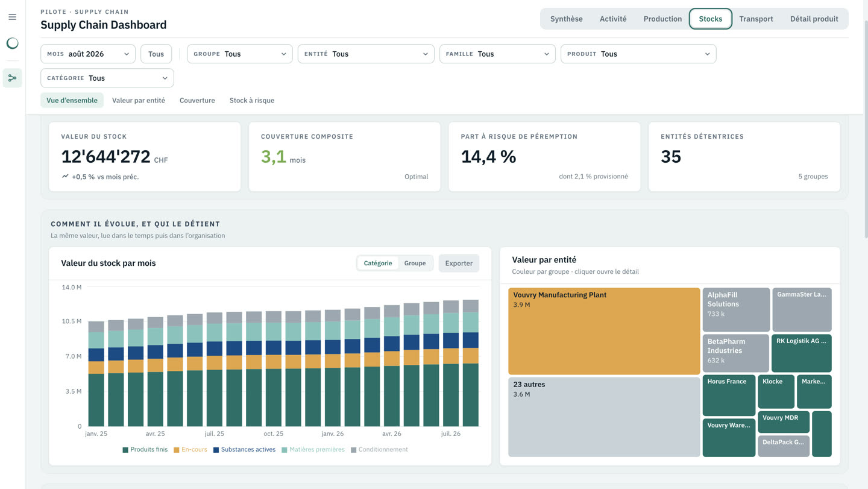
Task: Select the supply chain flow sidebar icon
Action: pos(12,78)
